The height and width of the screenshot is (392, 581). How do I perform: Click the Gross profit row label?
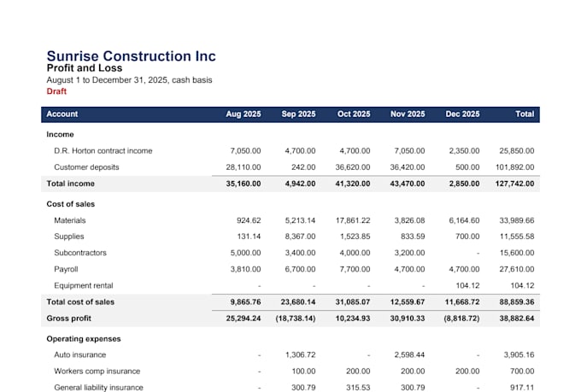(x=69, y=319)
